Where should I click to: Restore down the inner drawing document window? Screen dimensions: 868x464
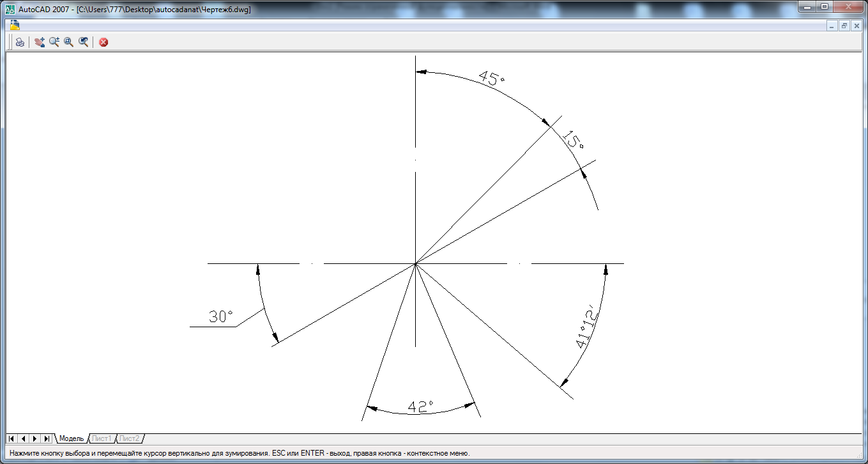pos(844,26)
